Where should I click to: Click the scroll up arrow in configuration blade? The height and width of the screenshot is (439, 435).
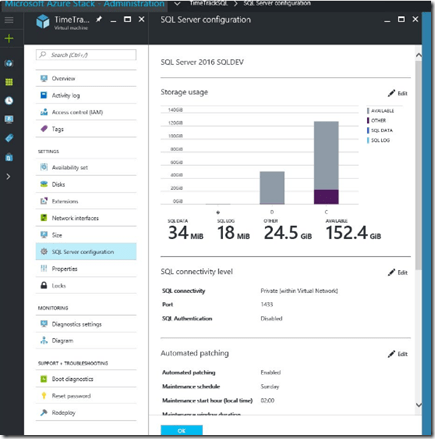point(419,55)
